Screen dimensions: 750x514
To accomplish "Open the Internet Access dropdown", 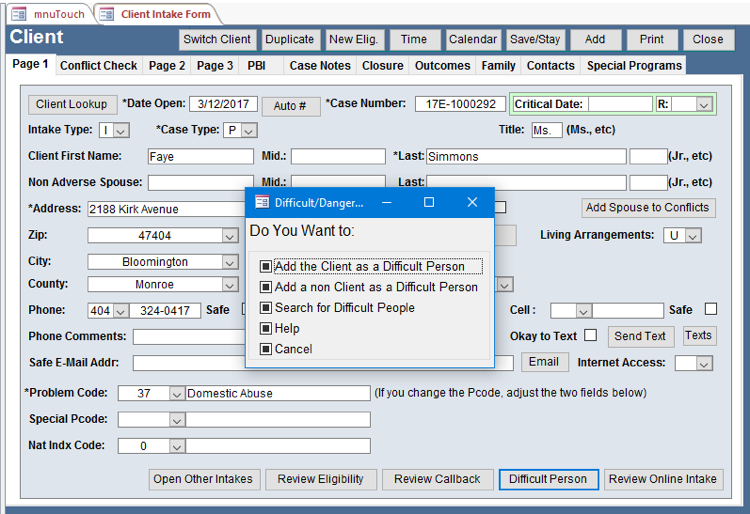I will click(x=702, y=363).
